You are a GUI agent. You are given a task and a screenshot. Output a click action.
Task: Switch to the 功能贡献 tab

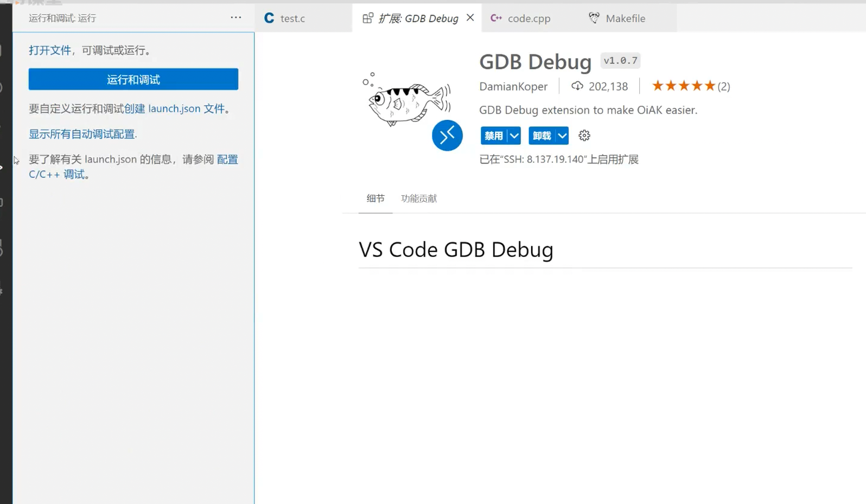419,199
